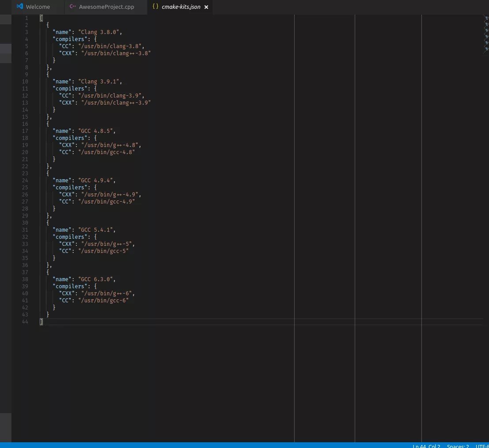The height and width of the screenshot is (448, 489).
Task: Click the "/usr/bin/gcc-5" path value
Action: [103, 251]
